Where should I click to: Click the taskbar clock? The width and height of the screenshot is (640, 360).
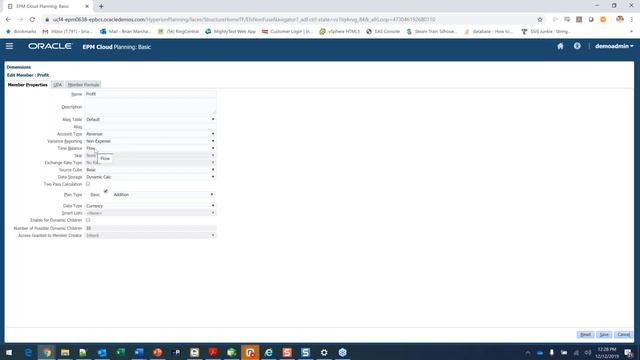607,353
